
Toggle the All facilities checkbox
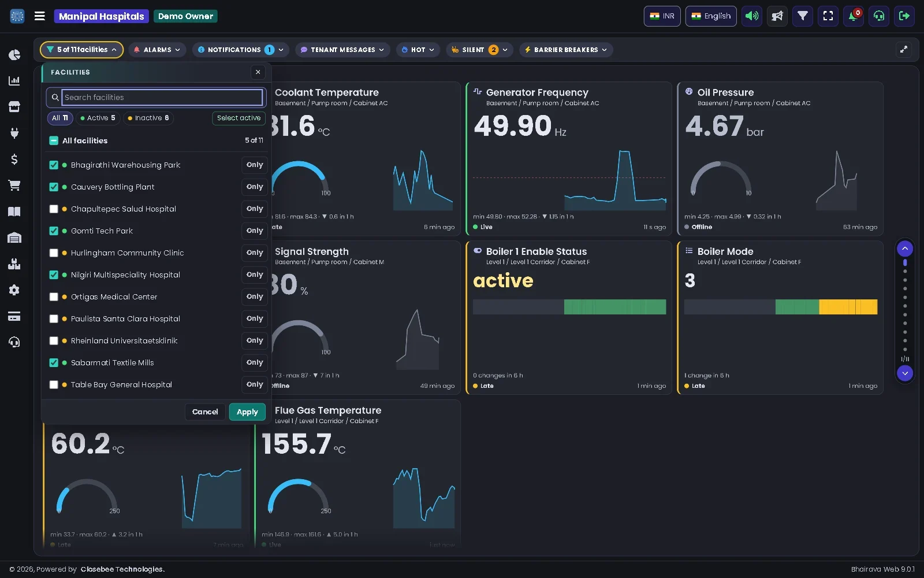(x=54, y=140)
